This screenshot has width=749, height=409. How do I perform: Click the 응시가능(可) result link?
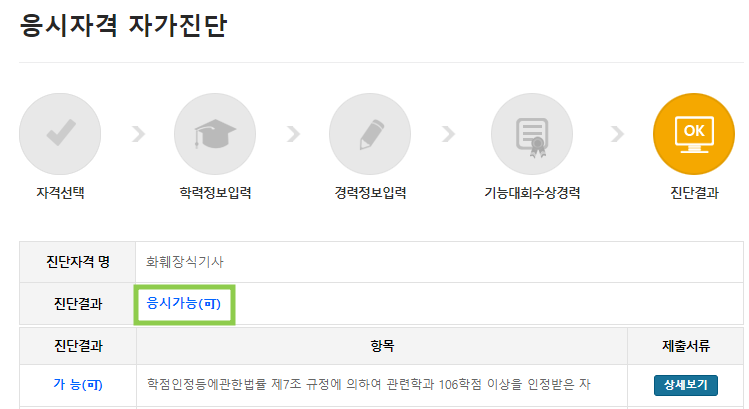point(183,303)
